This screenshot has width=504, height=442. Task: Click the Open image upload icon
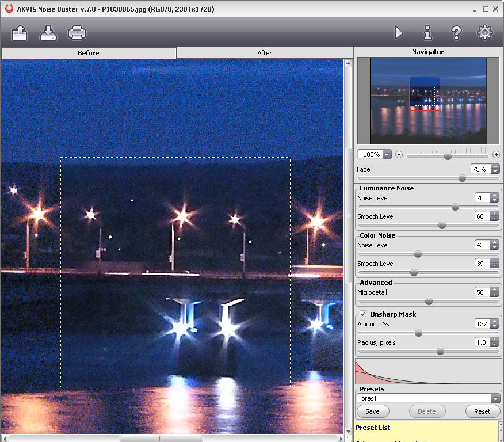(x=20, y=33)
